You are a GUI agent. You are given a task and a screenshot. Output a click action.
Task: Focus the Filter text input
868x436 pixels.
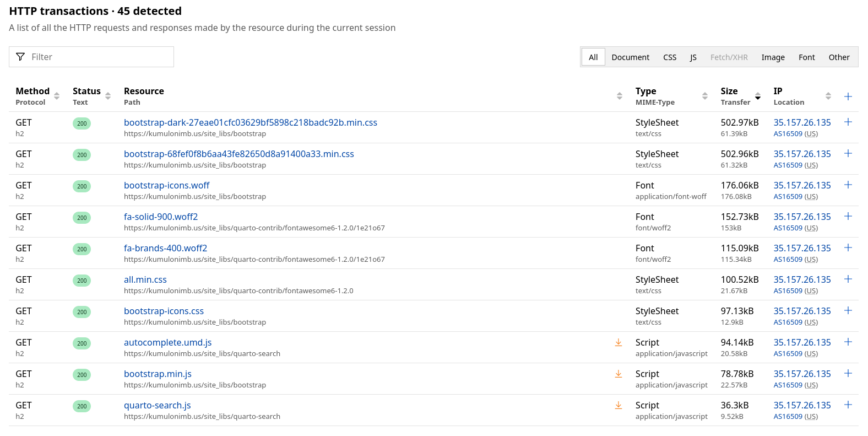click(x=99, y=57)
